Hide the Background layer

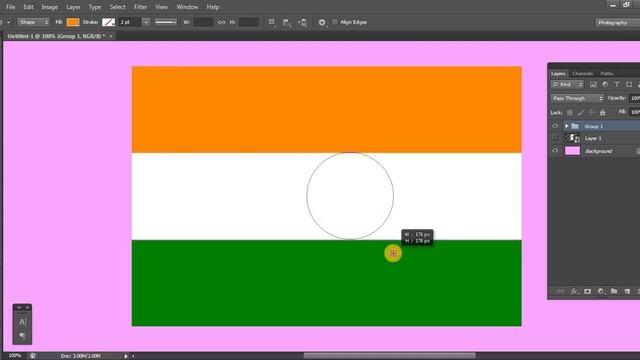555,151
